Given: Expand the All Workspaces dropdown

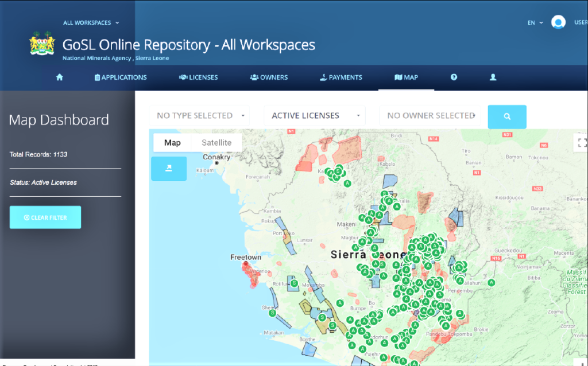Looking at the screenshot, I should tap(91, 23).
